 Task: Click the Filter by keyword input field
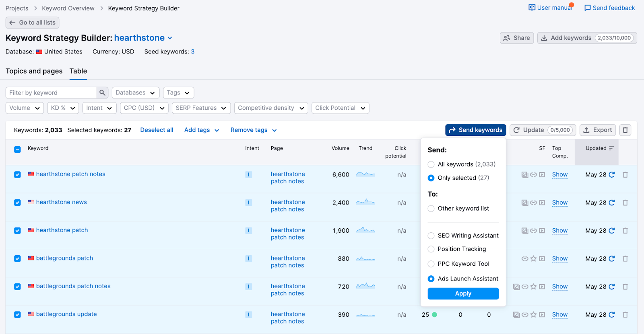click(52, 93)
